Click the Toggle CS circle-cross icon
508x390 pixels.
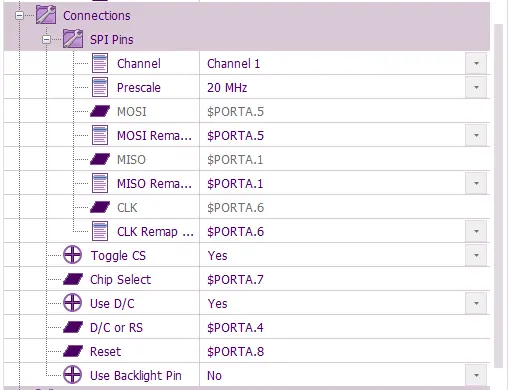pos(72,255)
